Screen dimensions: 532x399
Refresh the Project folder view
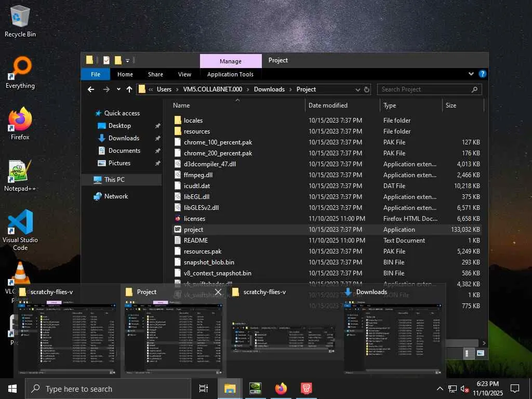[x=367, y=89]
